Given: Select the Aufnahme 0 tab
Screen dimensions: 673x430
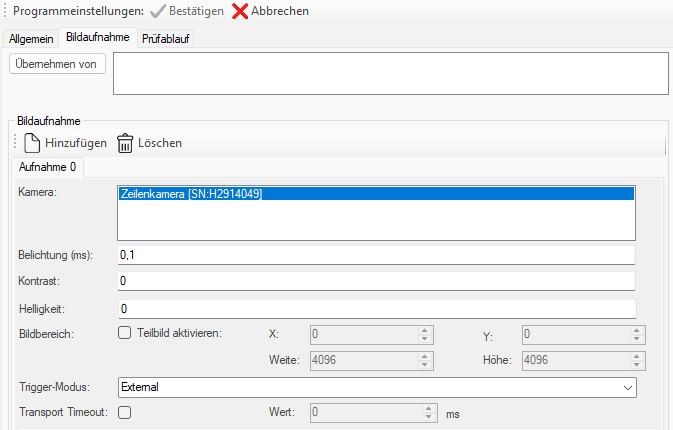Looking at the screenshot, I should 48,167.
